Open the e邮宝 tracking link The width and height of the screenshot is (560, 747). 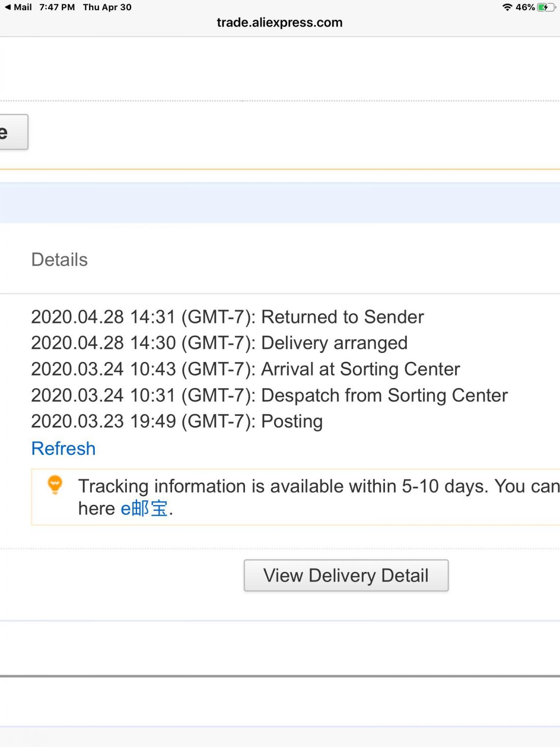tap(144, 509)
